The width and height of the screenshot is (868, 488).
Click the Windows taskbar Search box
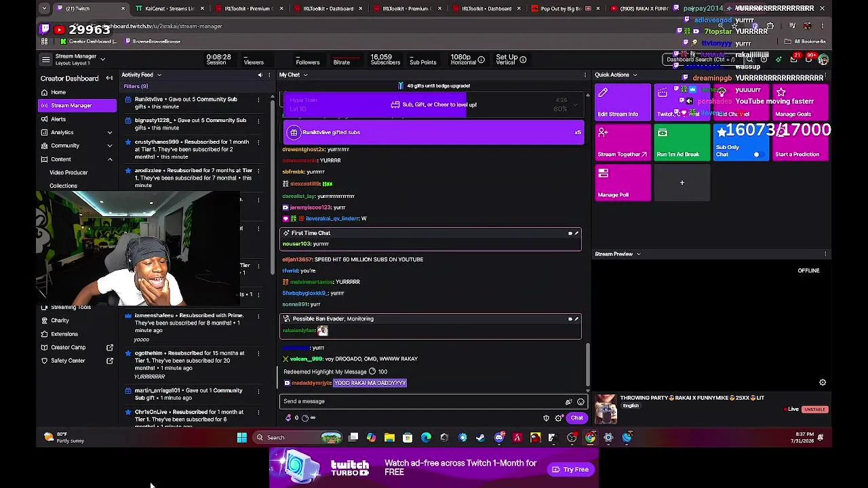tap(297, 438)
